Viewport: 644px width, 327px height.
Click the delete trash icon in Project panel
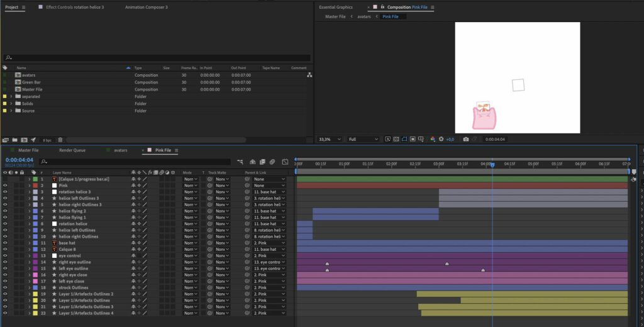(60, 140)
